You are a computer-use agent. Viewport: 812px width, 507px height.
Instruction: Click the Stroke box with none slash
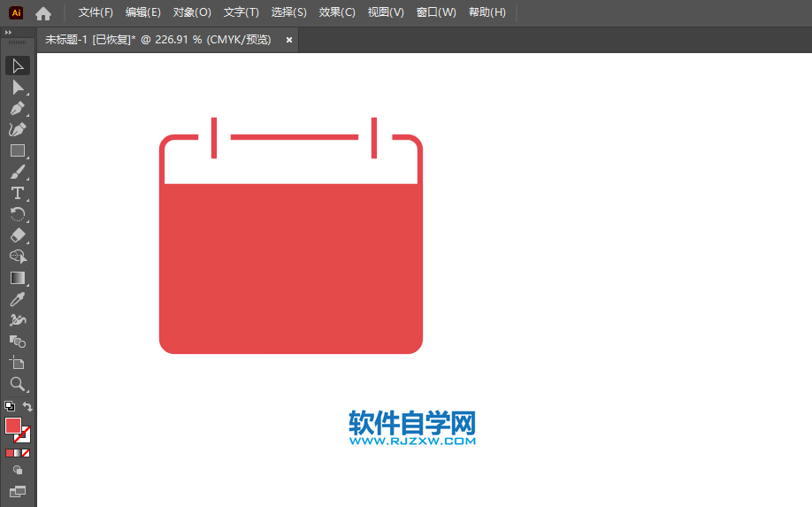tap(25, 436)
